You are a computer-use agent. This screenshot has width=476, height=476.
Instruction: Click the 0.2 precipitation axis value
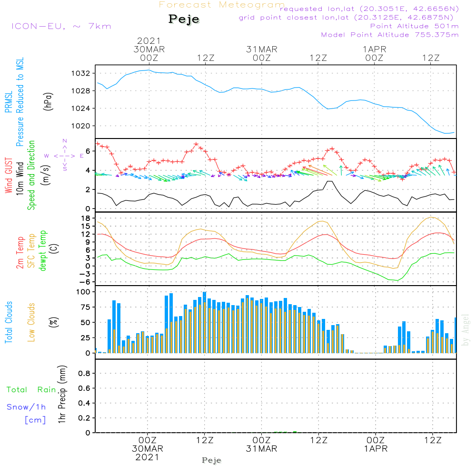[x=84, y=418]
